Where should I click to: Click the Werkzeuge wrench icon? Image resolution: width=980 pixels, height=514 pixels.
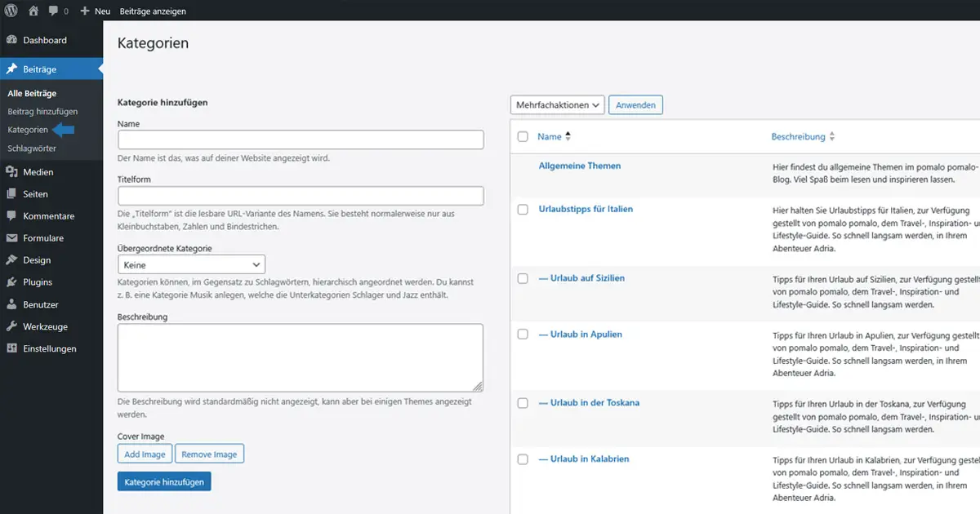pyautogui.click(x=11, y=326)
